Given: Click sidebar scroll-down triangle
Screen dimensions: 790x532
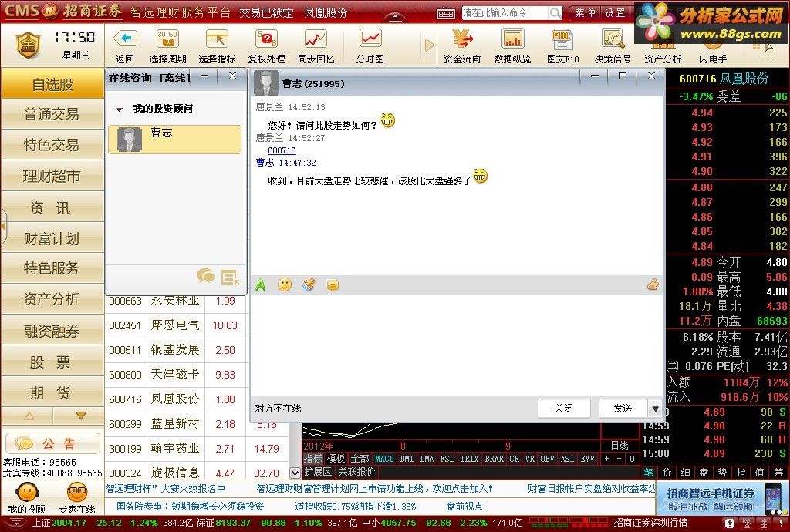Looking at the screenshot, I should (80, 416).
